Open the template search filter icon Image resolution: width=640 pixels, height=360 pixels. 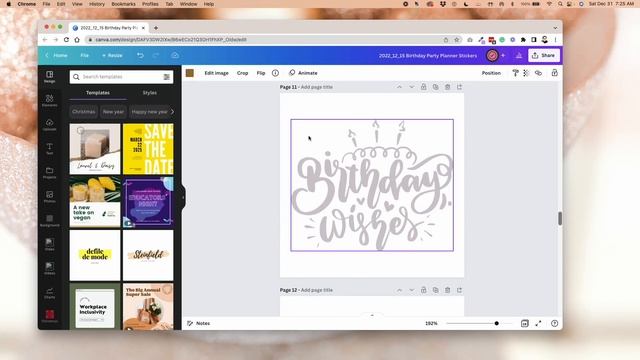pos(167,77)
